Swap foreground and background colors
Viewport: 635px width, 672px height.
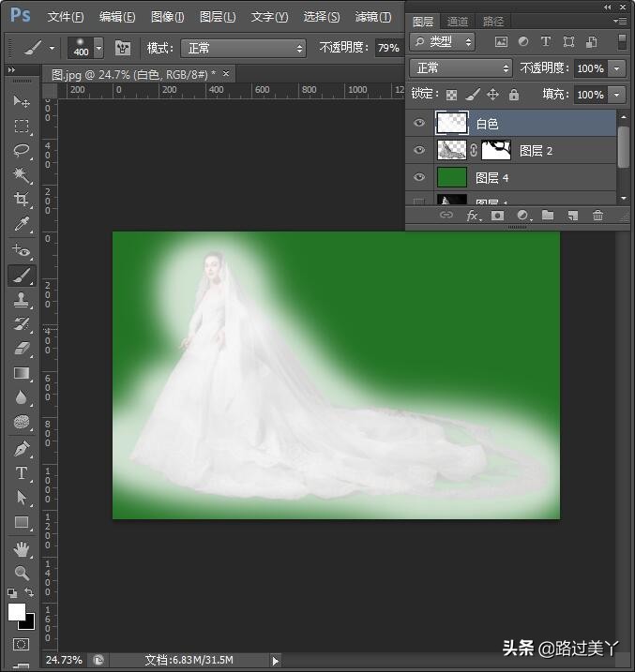(29, 592)
